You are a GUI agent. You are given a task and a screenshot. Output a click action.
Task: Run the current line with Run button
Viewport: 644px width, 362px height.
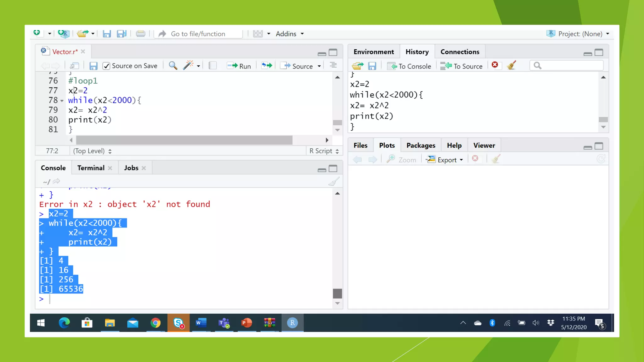[239, 66]
